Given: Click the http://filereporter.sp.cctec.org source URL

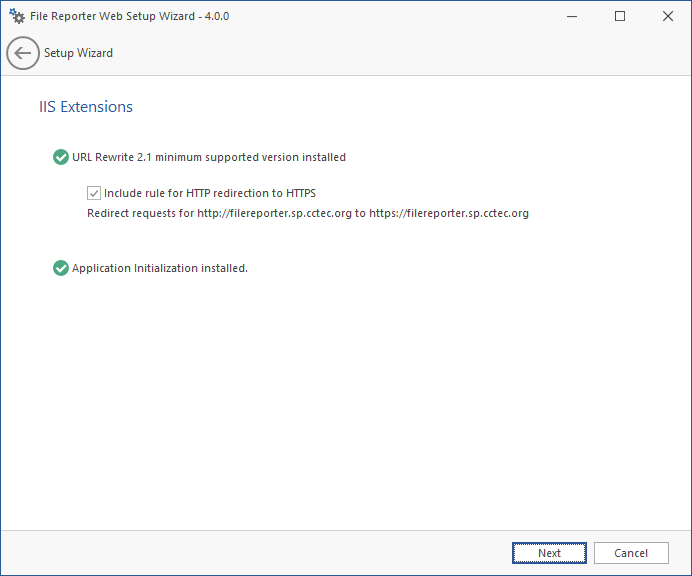Looking at the screenshot, I should (x=274, y=213).
